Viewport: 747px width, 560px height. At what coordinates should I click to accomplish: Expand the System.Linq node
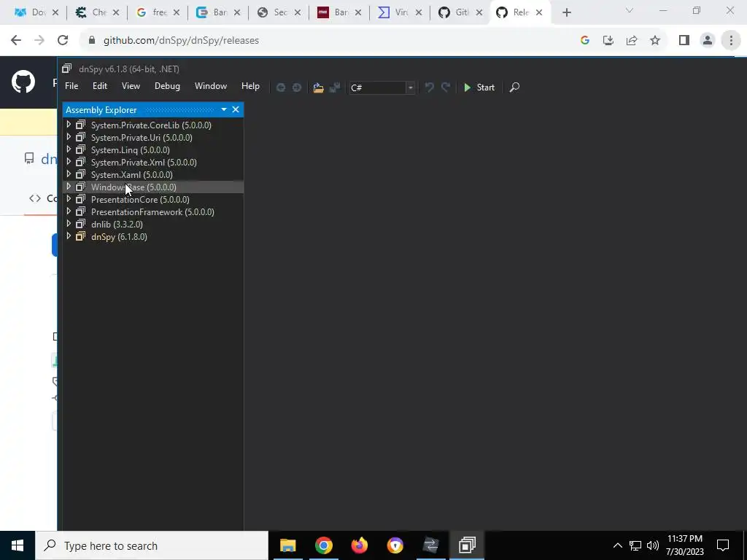[x=69, y=149]
